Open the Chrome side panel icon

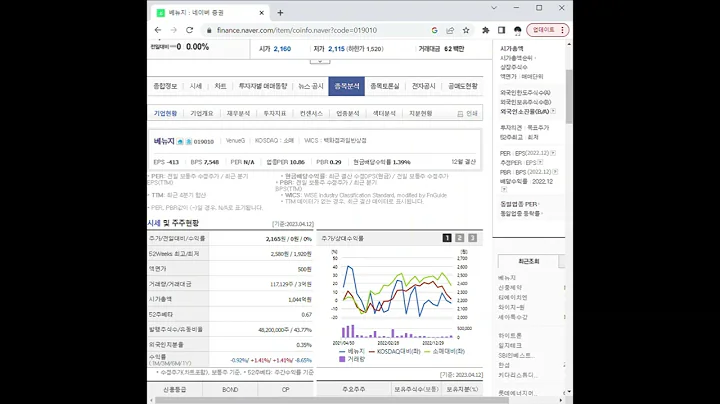tap(501, 30)
